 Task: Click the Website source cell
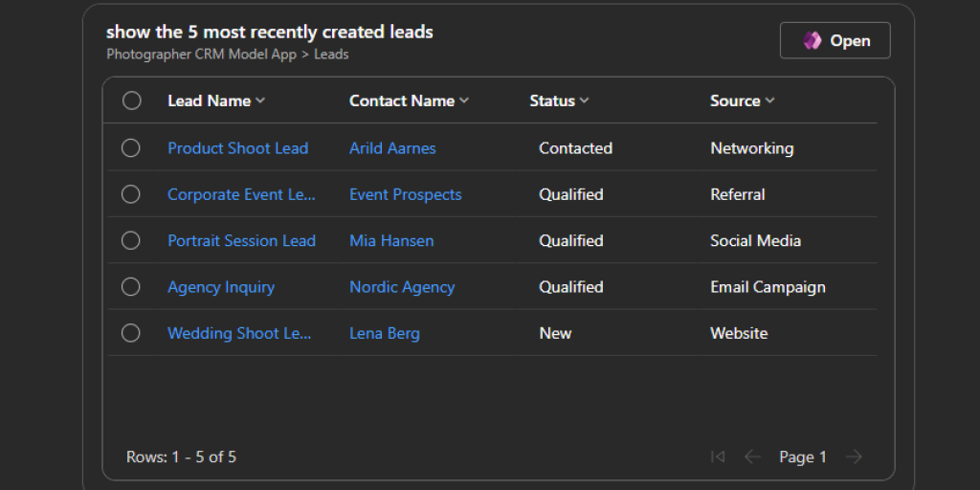pos(739,333)
